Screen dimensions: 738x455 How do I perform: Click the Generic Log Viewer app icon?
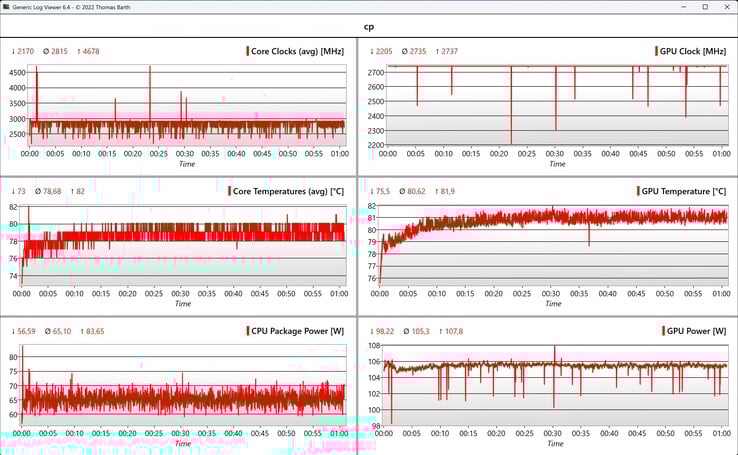[7, 7]
